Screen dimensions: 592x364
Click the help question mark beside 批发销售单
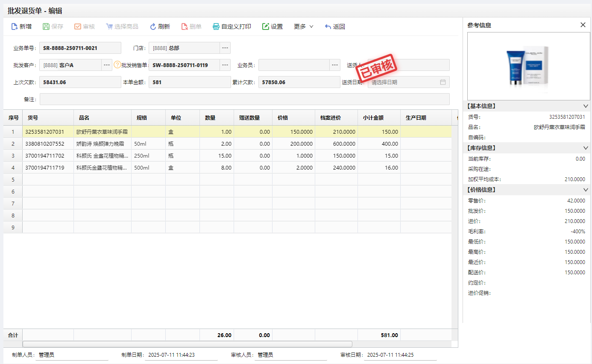(117, 65)
